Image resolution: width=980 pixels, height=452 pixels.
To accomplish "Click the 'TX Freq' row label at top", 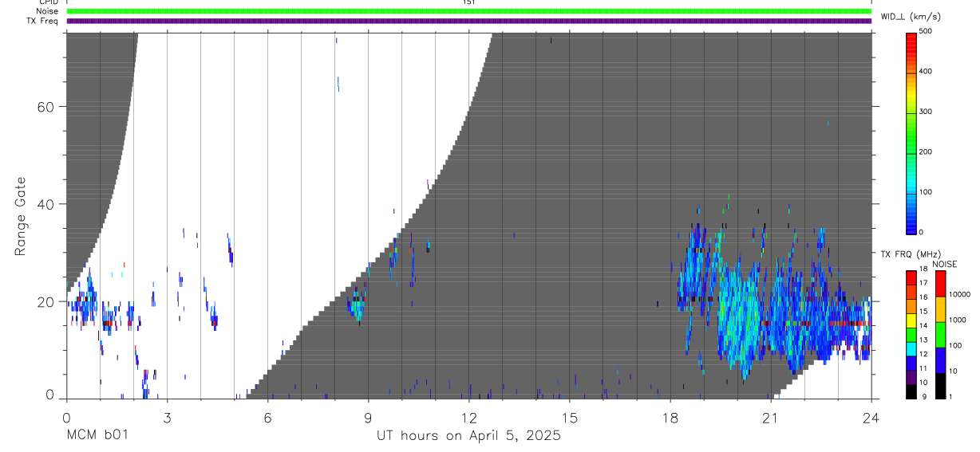I will coord(43,21).
